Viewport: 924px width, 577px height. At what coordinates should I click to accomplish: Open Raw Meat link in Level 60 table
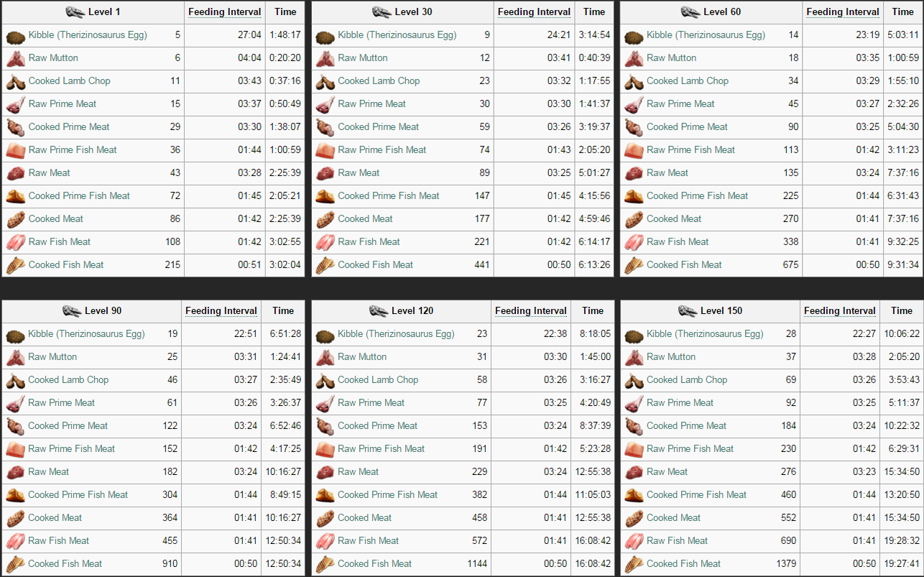pos(667,172)
